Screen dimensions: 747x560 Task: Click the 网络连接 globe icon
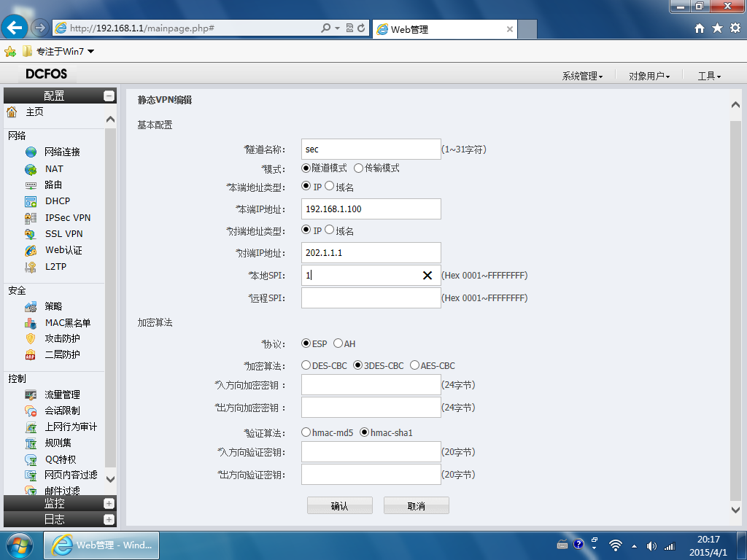[31, 152]
